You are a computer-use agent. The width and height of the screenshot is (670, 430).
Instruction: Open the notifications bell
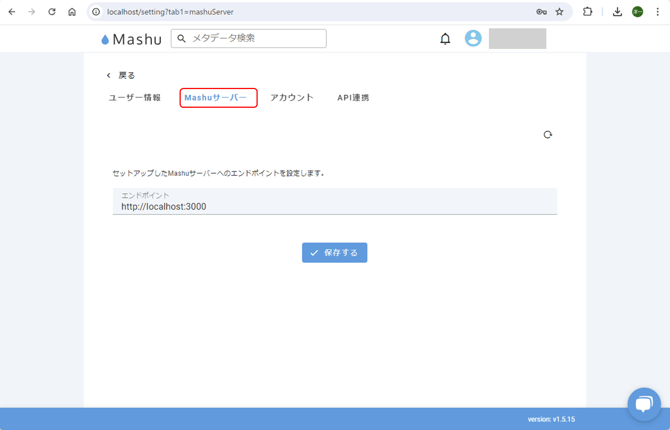[x=445, y=39]
